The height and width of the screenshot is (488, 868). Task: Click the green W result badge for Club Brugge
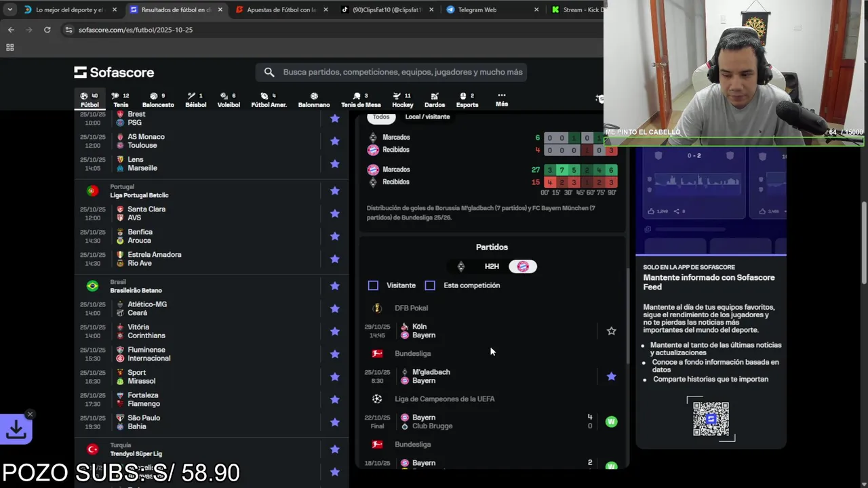[x=611, y=422]
